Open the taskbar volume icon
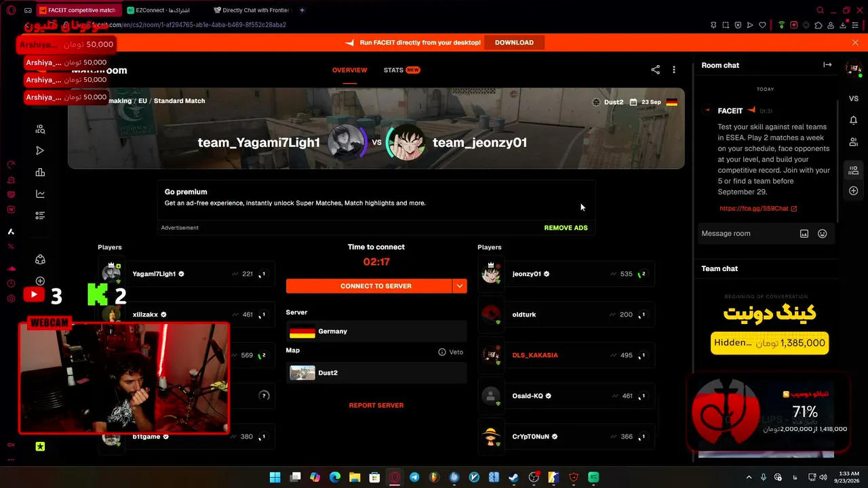This screenshot has height=488, width=868. point(824,477)
